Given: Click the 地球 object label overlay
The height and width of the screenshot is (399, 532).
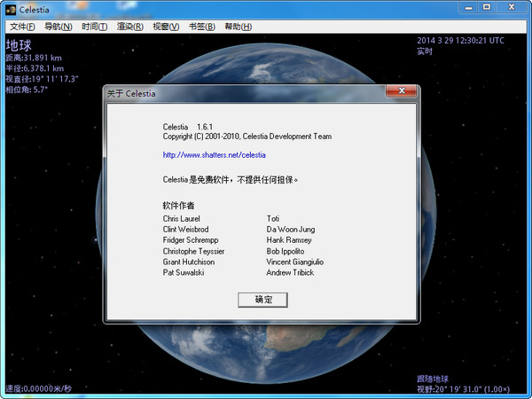Looking at the screenshot, I should [x=18, y=44].
